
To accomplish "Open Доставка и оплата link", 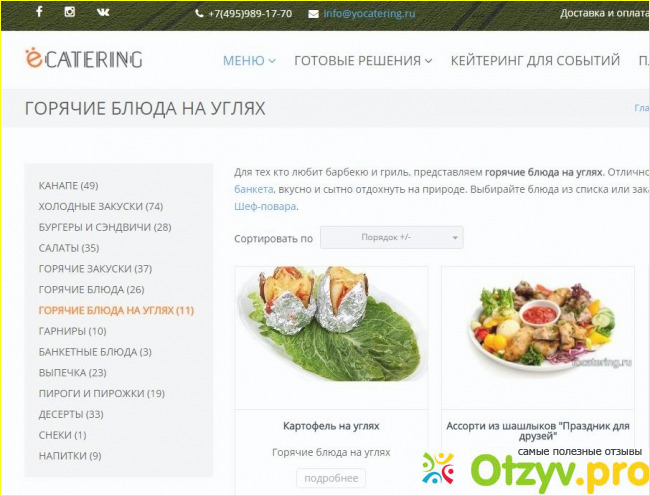I will click(x=603, y=14).
